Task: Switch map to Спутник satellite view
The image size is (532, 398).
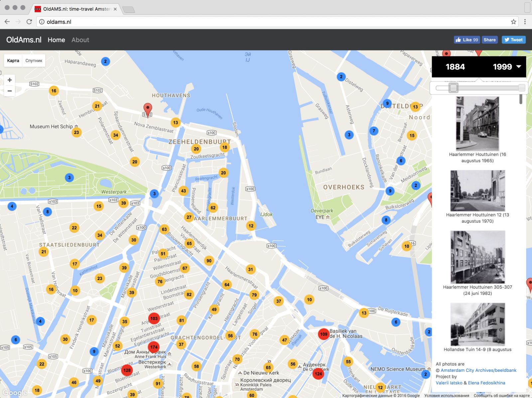Action: (x=34, y=60)
